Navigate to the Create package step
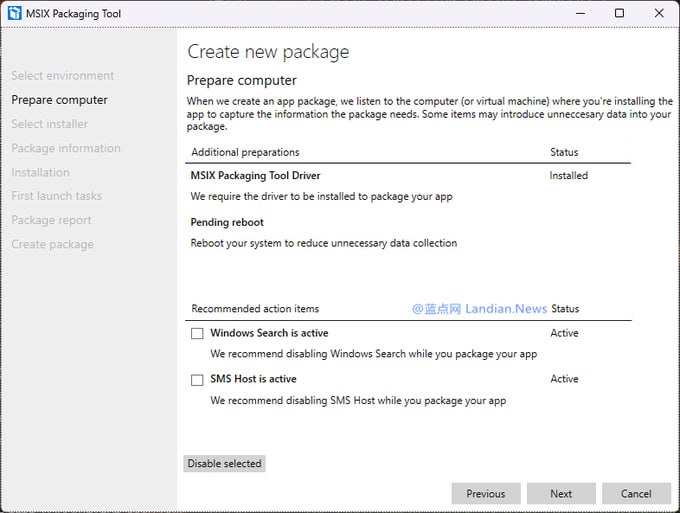 tap(52, 244)
